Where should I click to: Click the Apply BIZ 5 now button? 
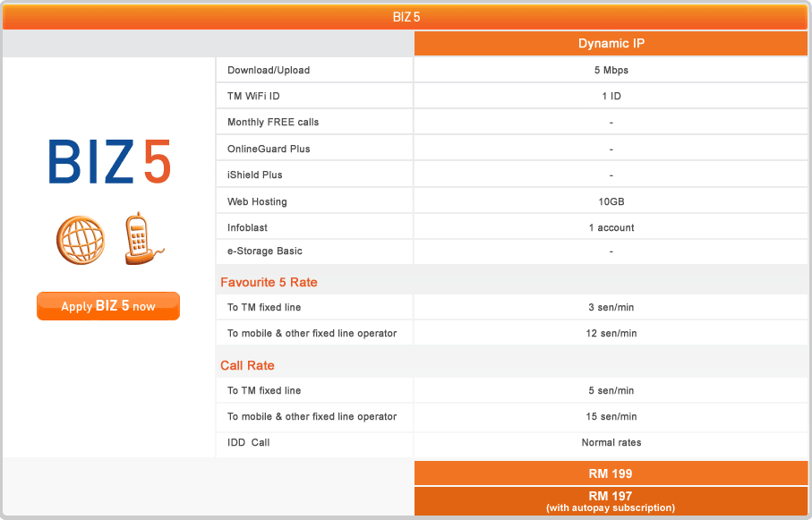tap(107, 305)
